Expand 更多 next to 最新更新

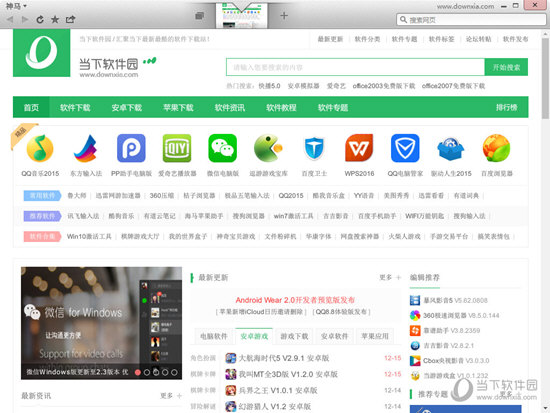click(x=390, y=278)
